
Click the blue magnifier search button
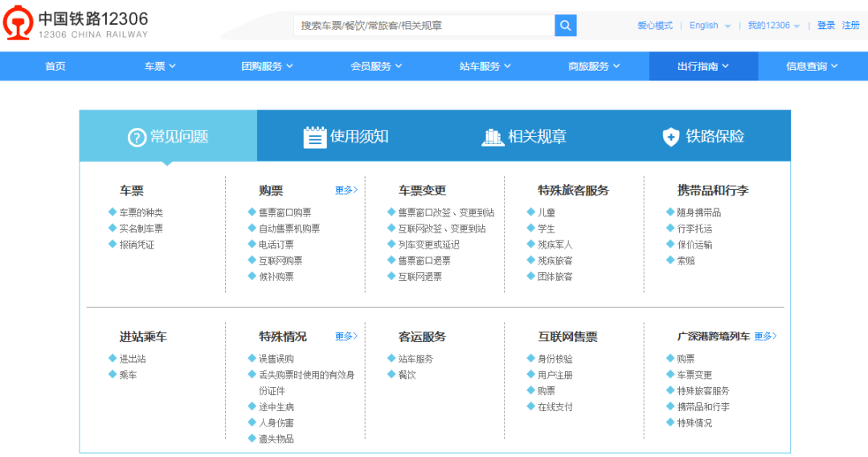pos(566,26)
